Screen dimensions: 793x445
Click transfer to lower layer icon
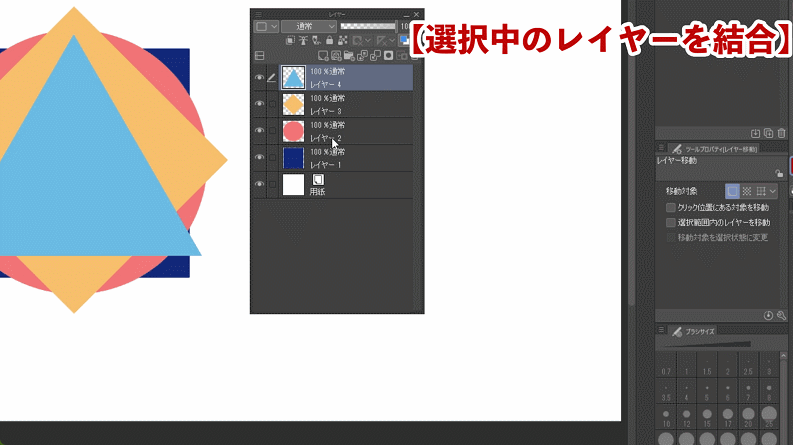[362, 56]
